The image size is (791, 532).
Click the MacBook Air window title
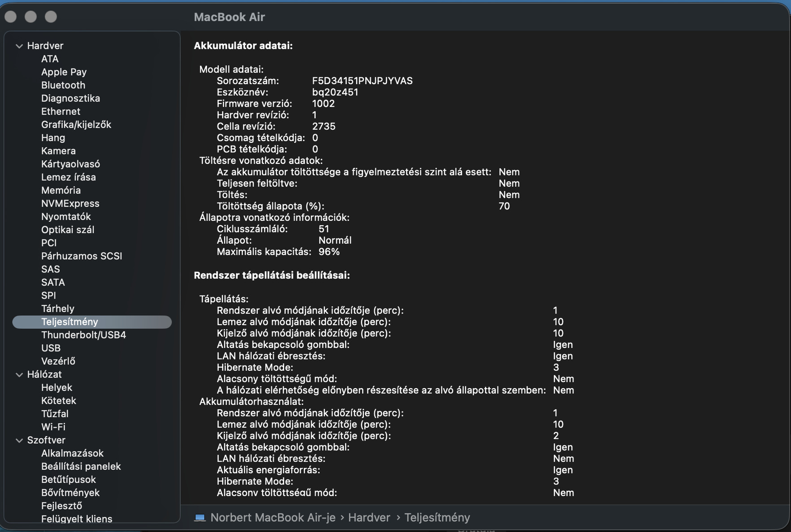[x=229, y=17]
